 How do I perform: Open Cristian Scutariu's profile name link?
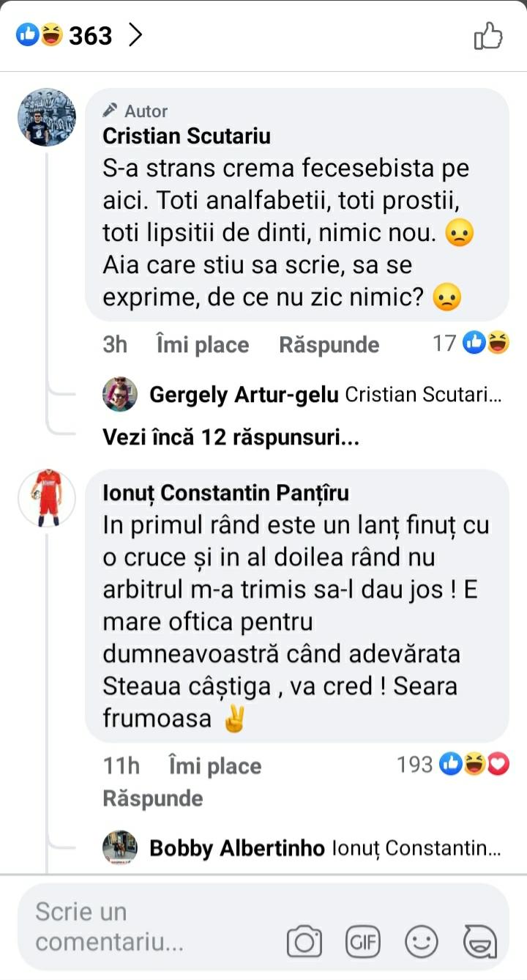(187, 136)
